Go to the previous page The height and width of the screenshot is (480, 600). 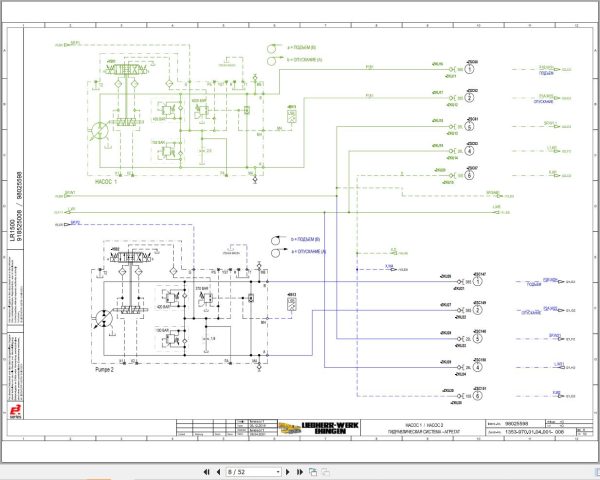click(218, 472)
